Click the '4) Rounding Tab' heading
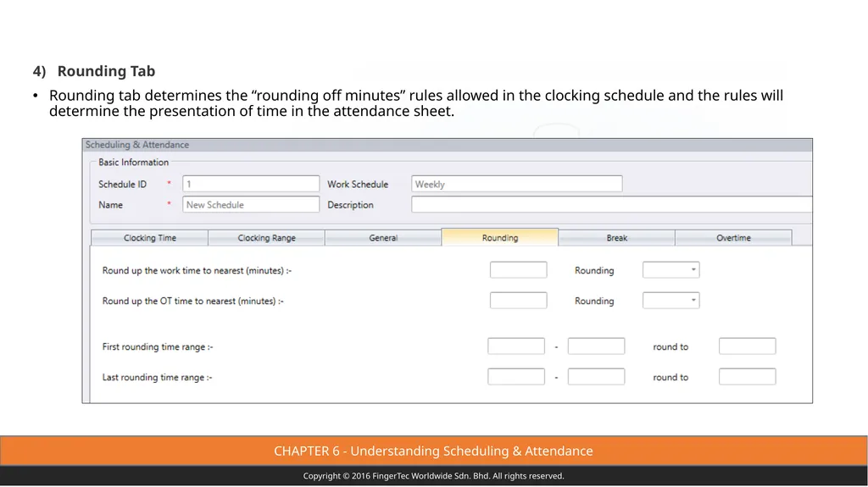The width and height of the screenshot is (868, 487). tap(94, 71)
